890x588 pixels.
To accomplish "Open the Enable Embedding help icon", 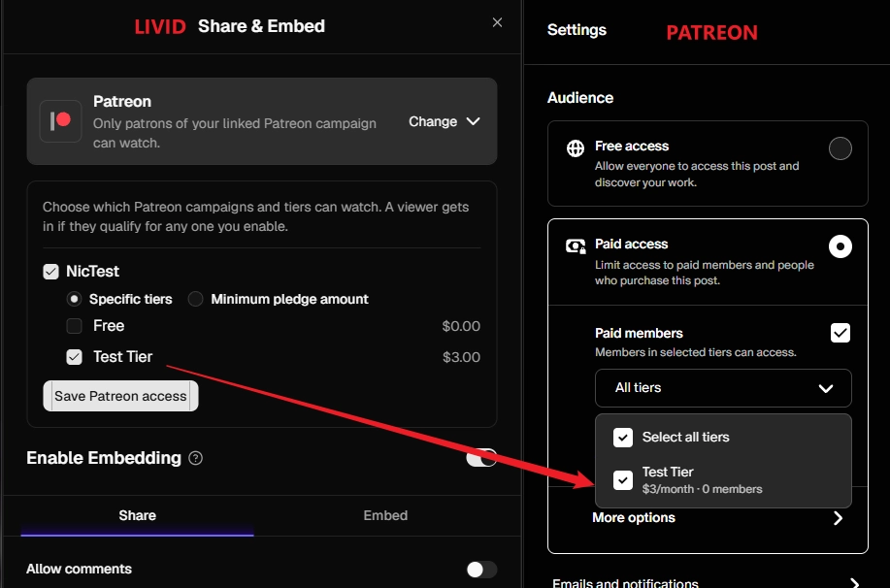I will coord(195,458).
